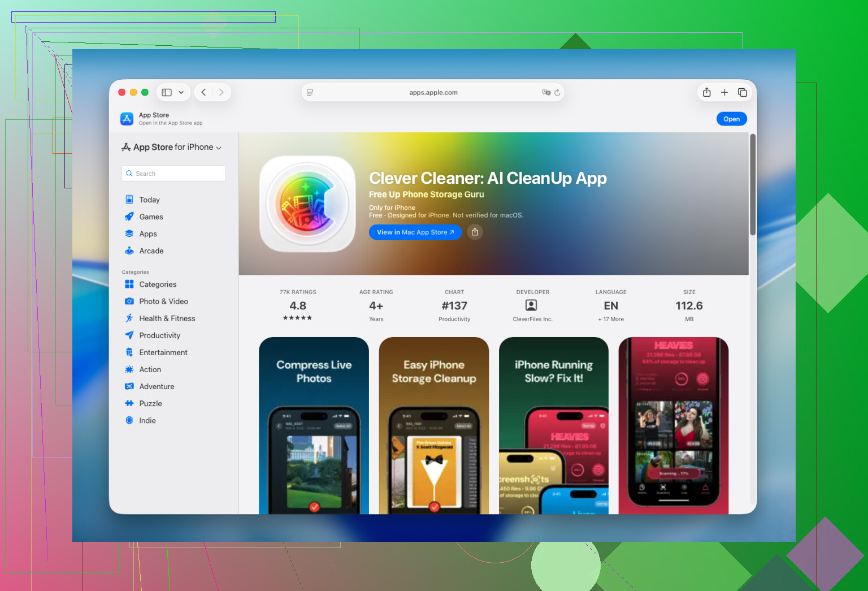The image size is (868, 591).
Task: Click the #137 Productivity chart rank
Action: point(454,306)
